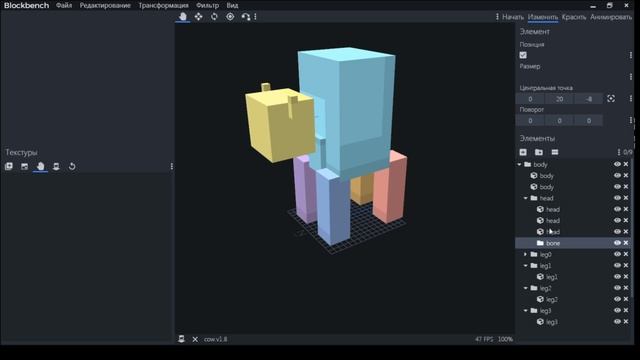Open three-dot options for Поворот row

[631, 120]
